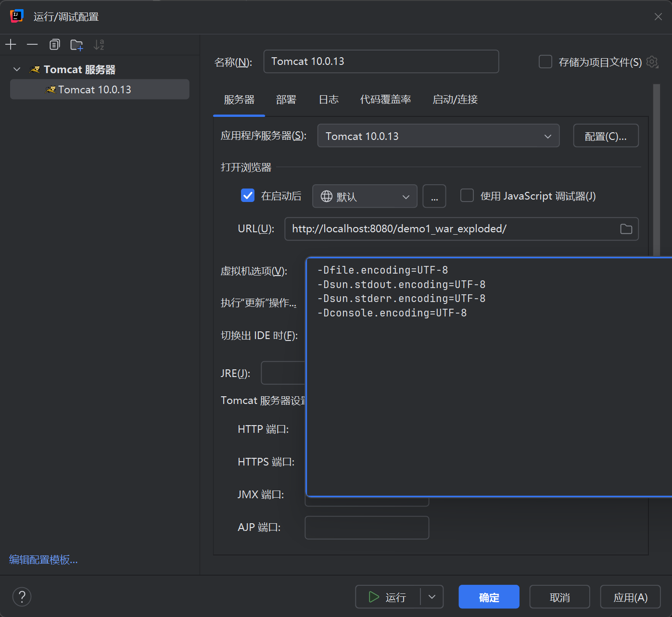
Task: Remove the selected configuration with minus icon
Action: (x=32, y=45)
